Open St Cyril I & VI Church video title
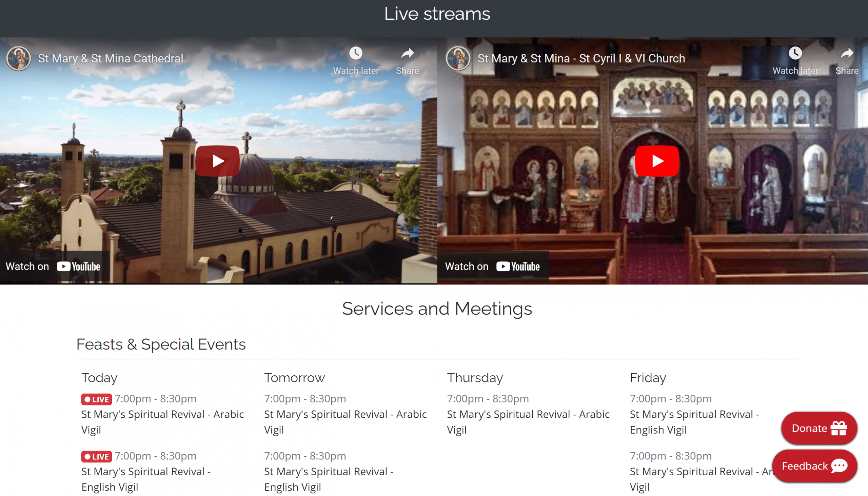The height and width of the screenshot is (496, 868). (581, 59)
